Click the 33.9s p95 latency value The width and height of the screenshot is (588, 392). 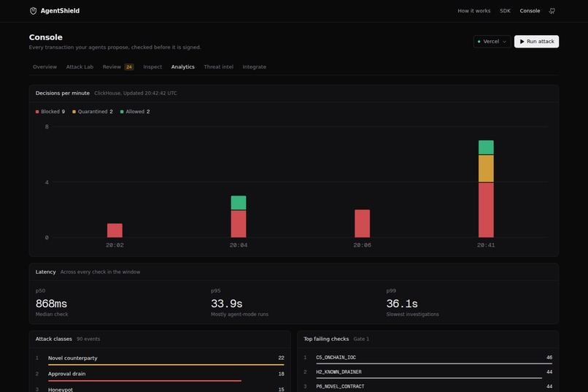pyautogui.click(x=226, y=304)
